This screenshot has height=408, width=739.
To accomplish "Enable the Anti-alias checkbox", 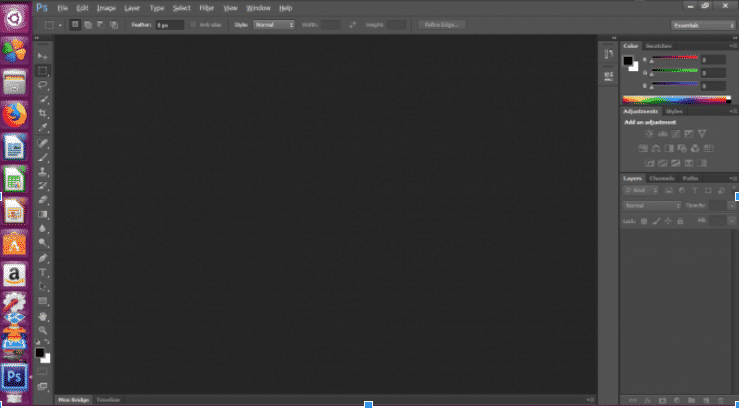I will [x=194, y=23].
